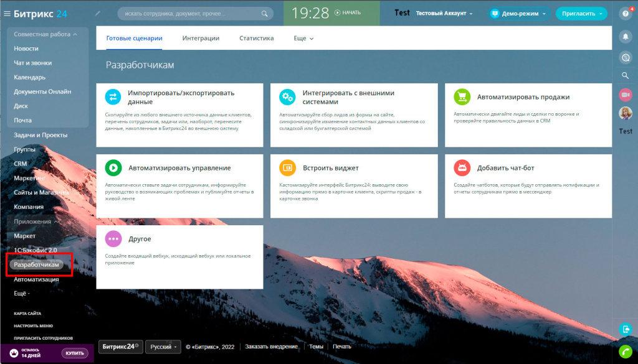Click the user avatar in the right sidebar

(626, 113)
